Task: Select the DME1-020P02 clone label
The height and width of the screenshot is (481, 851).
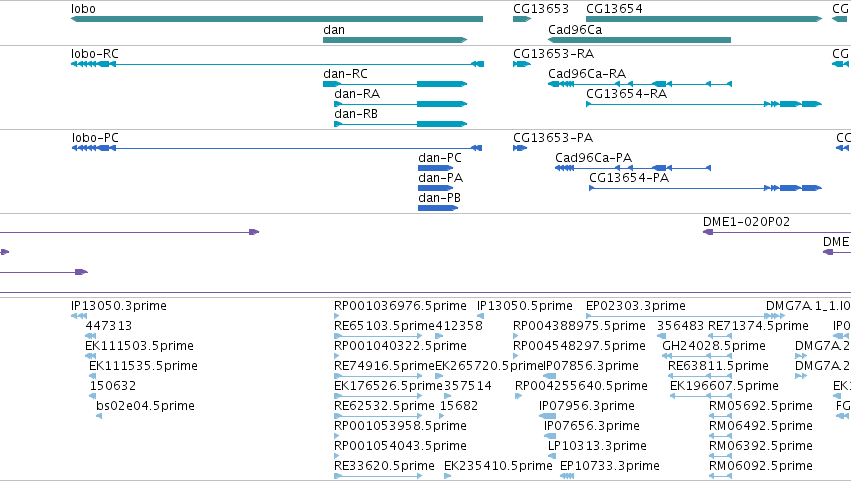Action: tap(747, 222)
